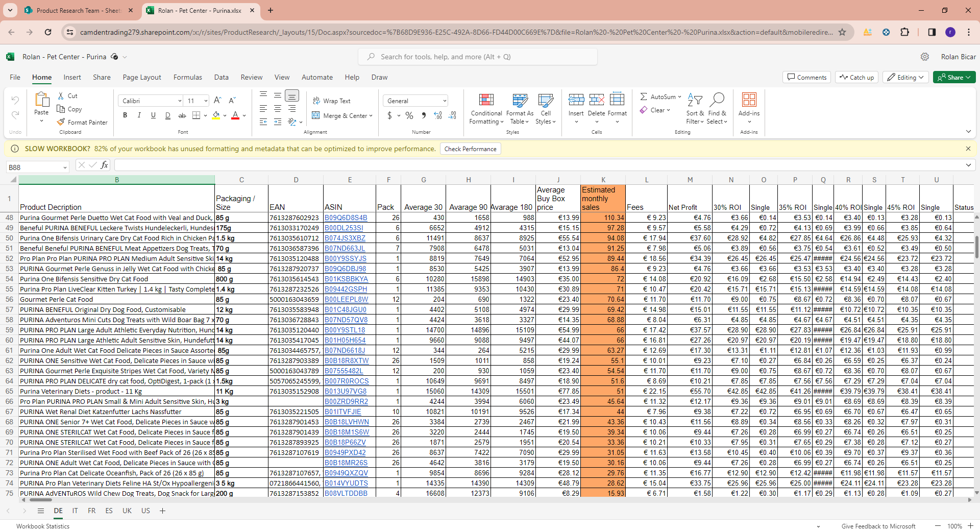Expand the formula bar chevron
Screen dimensions: 980x531
point(968,165)
